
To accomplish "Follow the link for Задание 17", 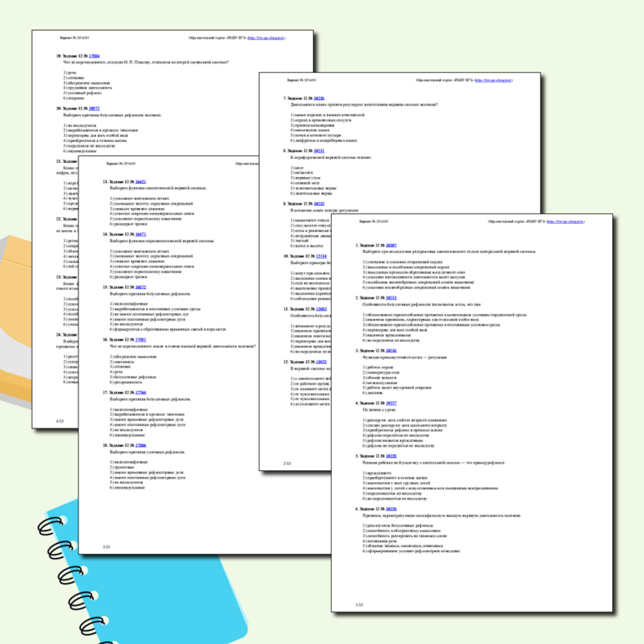I will pos(140,392).
